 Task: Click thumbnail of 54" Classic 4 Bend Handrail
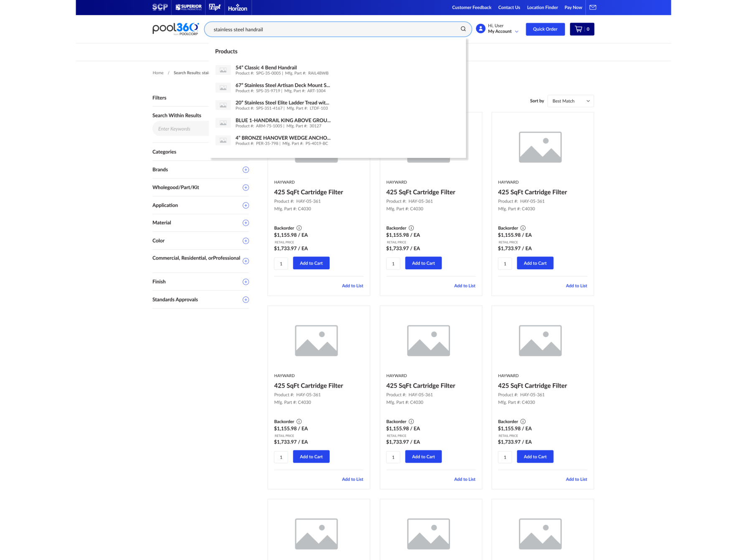[223, 70]
